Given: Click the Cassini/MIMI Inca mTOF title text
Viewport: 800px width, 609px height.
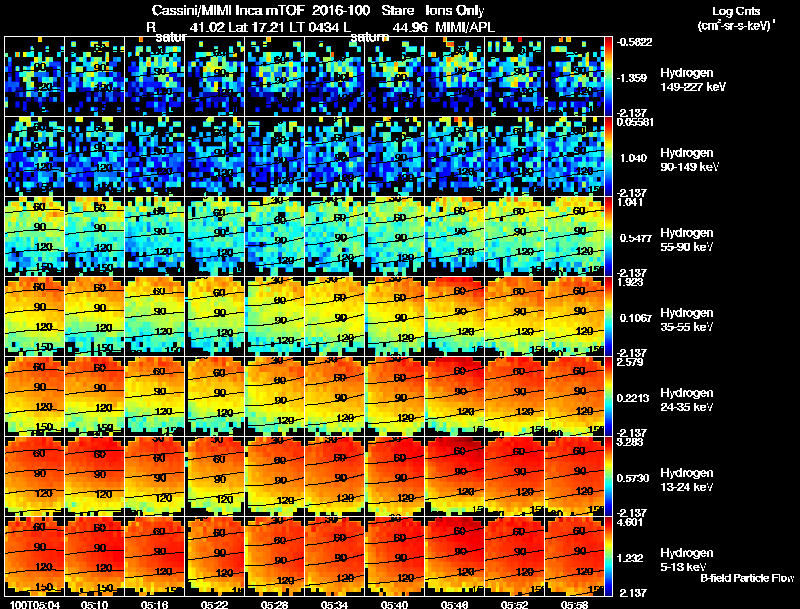Looking at the screenshot, I should (x=228, y=10).
